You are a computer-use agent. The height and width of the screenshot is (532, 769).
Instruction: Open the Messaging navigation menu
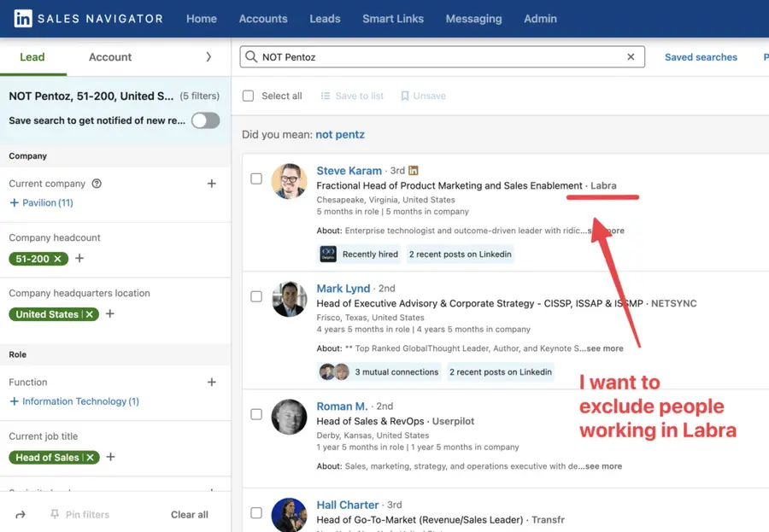tap(473, 18)
